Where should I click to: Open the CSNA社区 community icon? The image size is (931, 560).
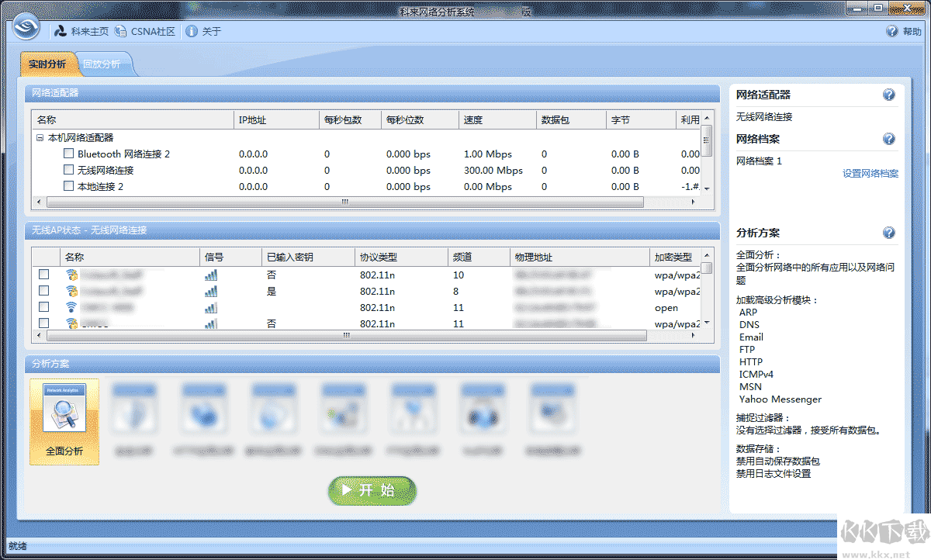pos(120,32)
